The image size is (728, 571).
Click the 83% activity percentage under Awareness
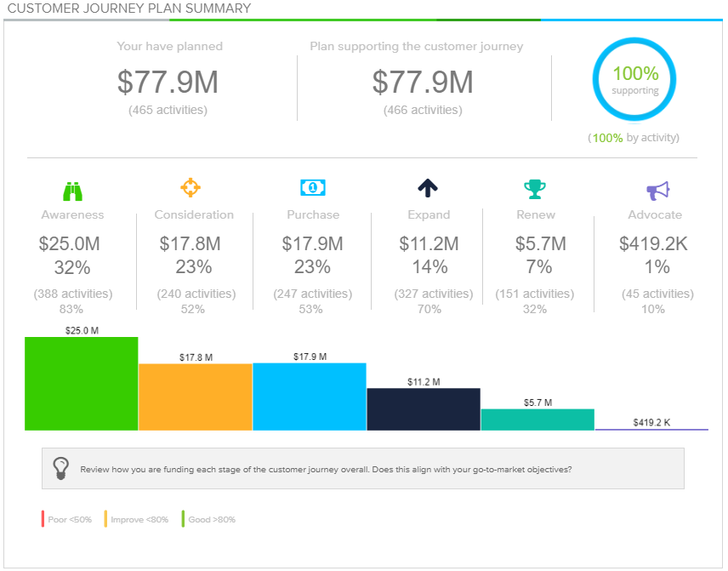71,309
